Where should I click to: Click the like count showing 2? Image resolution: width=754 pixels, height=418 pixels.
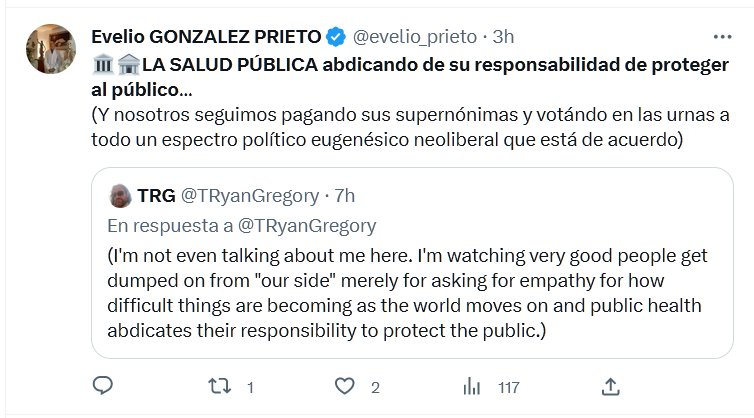click(x=375, y=386)
